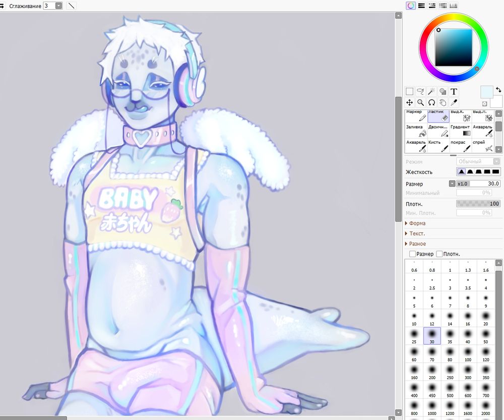Select the Hand pan tool
The height and width of the screenshot is (420, 504).
point(443,102)
